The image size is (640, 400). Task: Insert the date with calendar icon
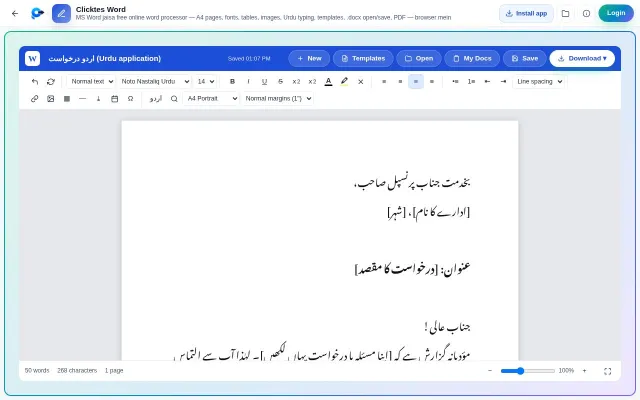pyautogui.click(x=115, y=99)
